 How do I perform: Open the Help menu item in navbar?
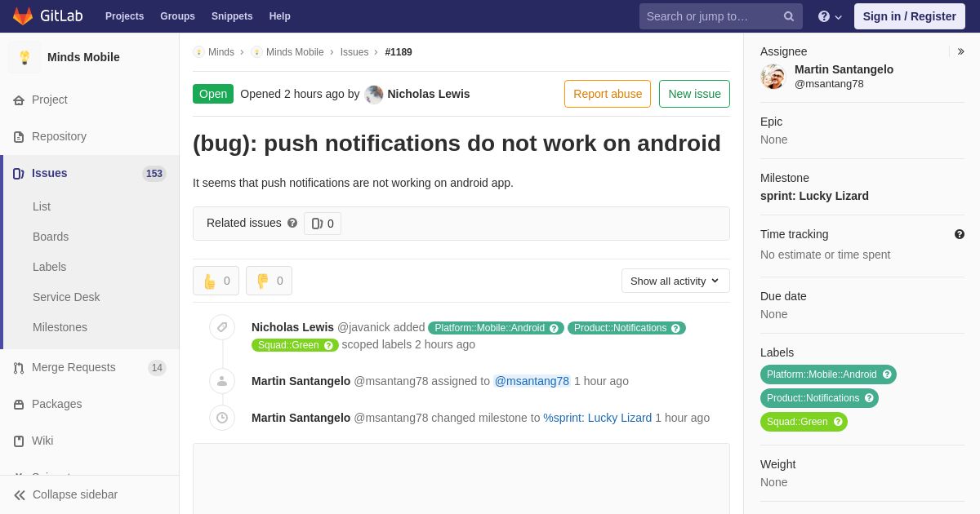280,16
